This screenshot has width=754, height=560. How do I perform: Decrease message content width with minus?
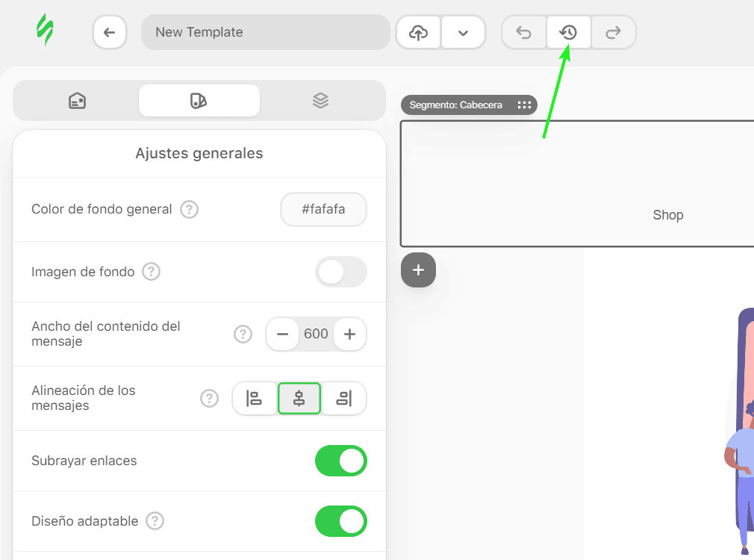pyautogui.click(x=283, y=334)
